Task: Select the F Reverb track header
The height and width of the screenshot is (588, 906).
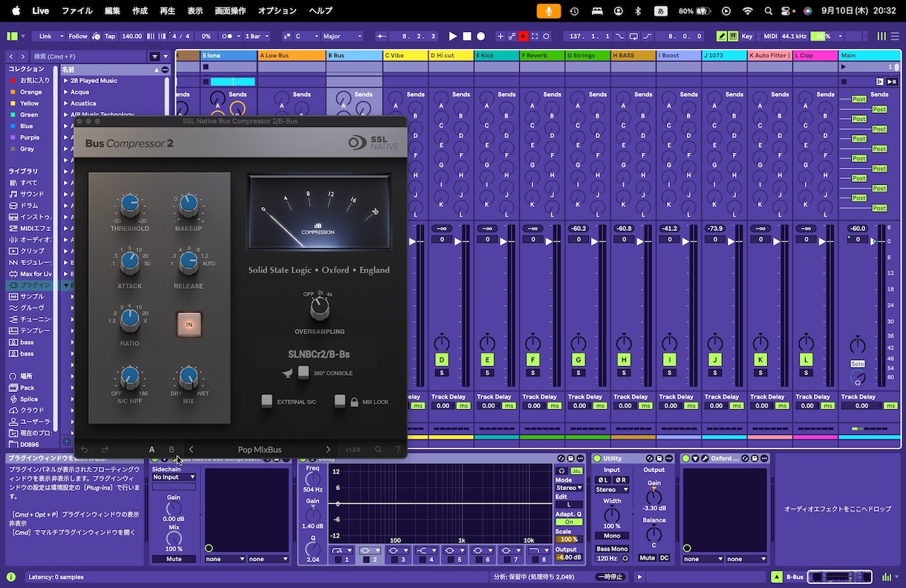Action: coord(541,56)
